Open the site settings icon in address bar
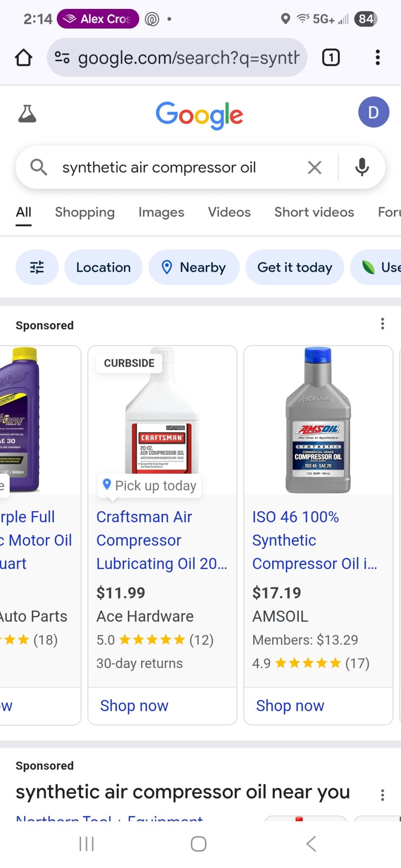This screenshot has height=868, width=401. (62, 58)
